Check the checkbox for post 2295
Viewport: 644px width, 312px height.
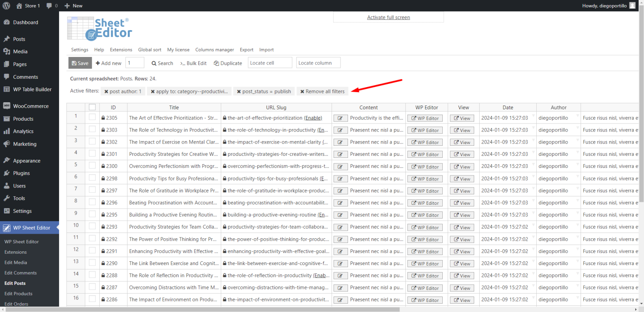click(92, 215)
